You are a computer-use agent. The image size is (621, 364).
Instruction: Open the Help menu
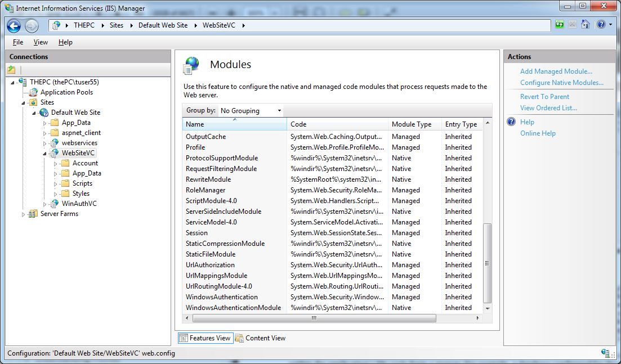tap(65, 42)
